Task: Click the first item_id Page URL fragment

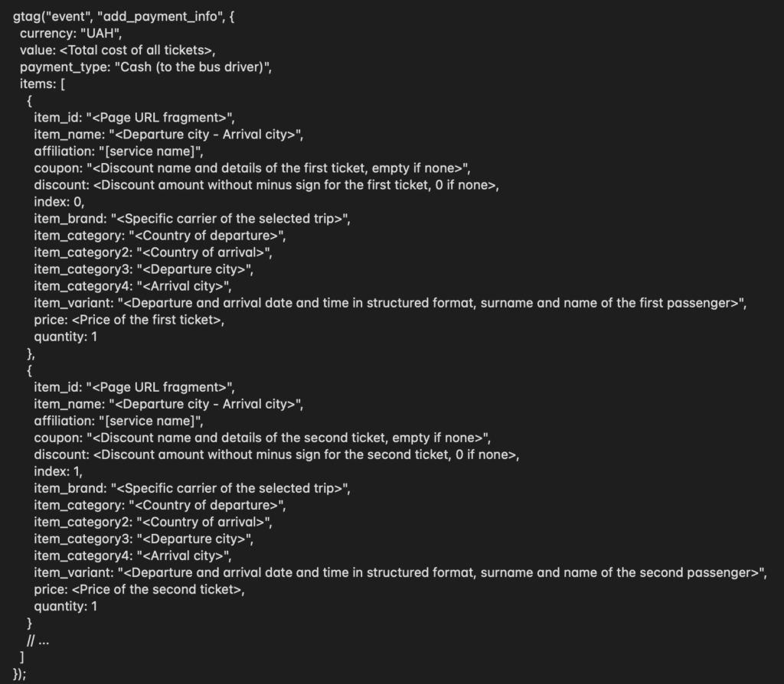Action: click(x=160, y=118)
